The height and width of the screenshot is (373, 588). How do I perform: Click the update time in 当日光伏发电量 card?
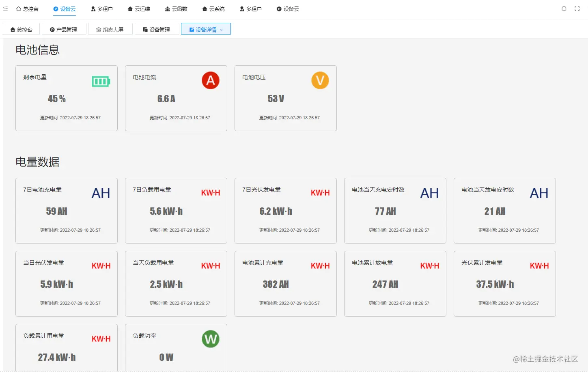tap(70, 303)
